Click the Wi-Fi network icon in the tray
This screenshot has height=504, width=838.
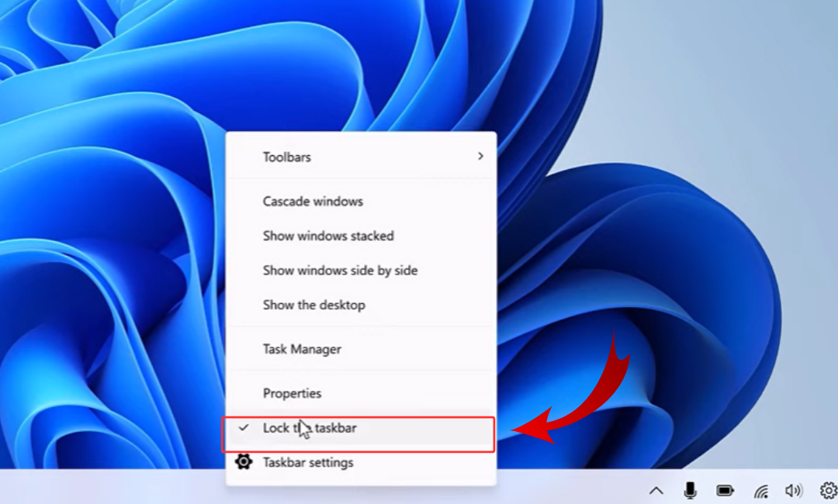(x=759, y=490)
